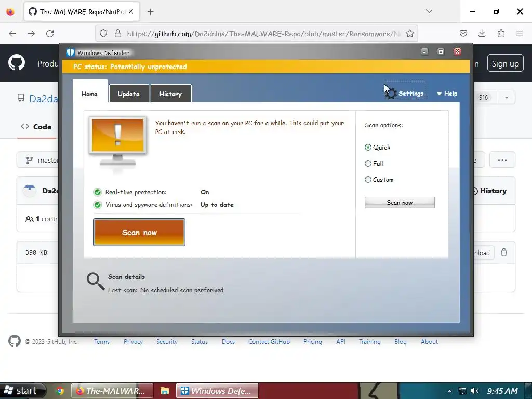Open Contact GitHub footer link
The width and height of the screenshot is (532, 399).
(x=269, y=342)
